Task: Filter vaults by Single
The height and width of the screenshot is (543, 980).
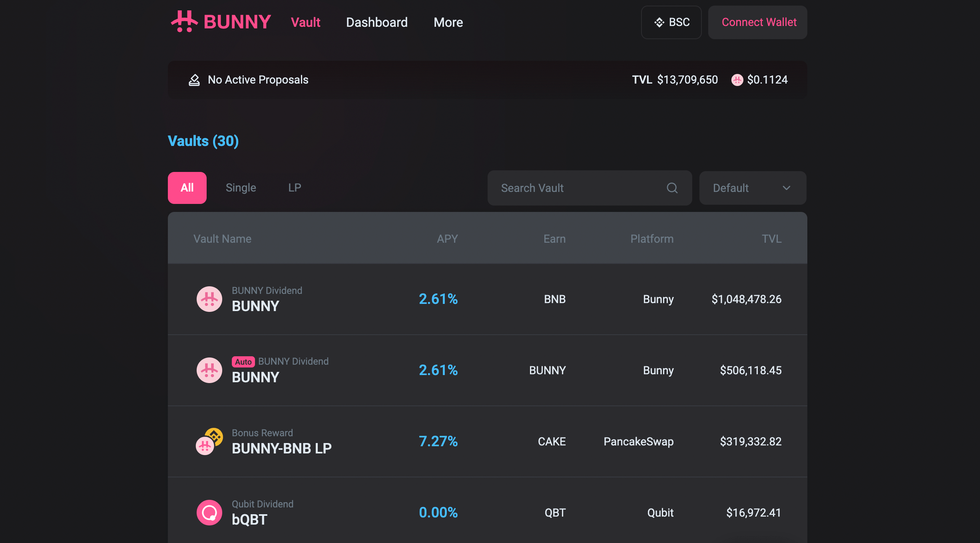Action: click(x=241, y=188)
